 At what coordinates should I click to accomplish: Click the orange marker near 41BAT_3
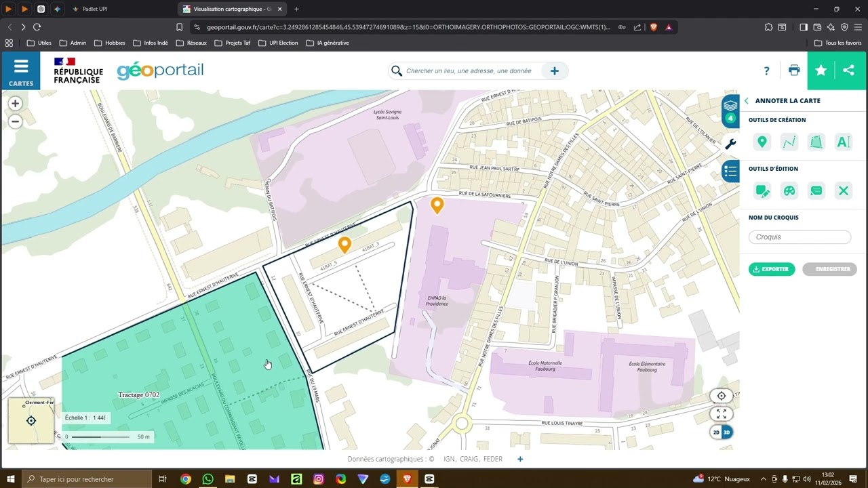(344, 245)
